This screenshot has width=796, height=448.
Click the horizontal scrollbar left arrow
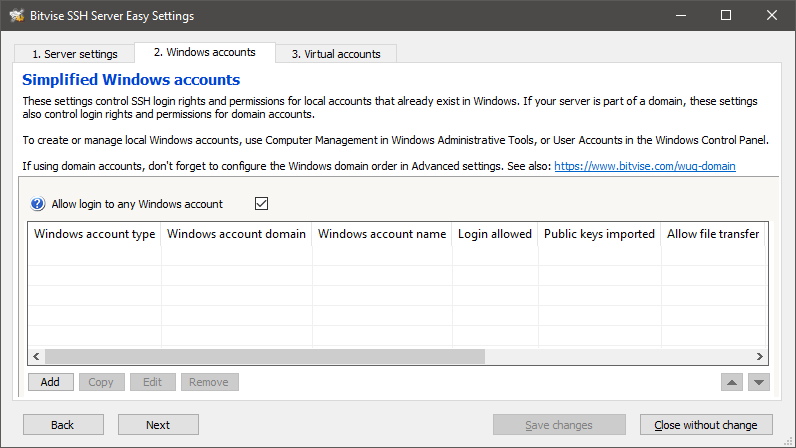36,356
